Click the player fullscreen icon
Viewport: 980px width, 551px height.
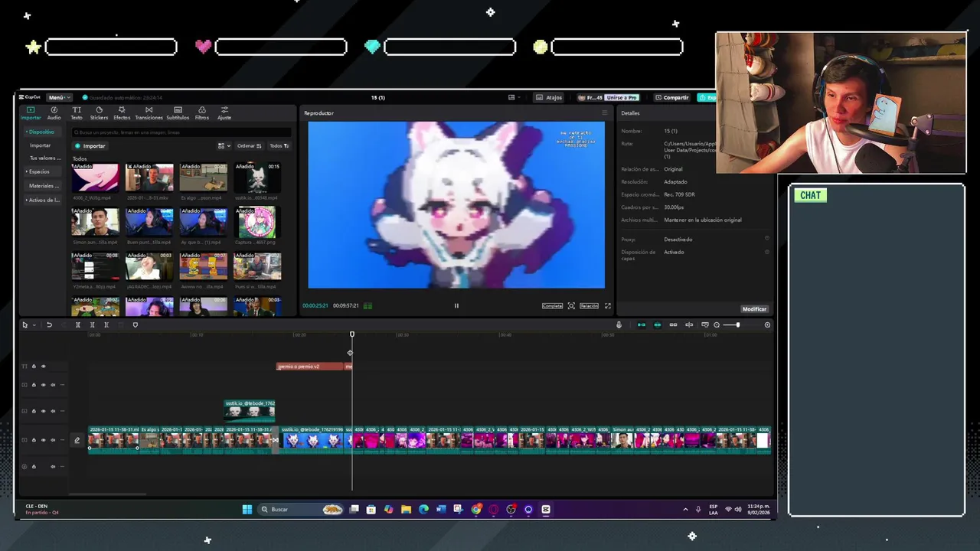coord(608,306)
